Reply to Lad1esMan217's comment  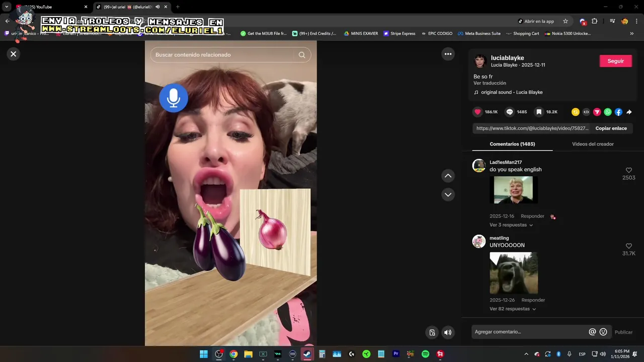pos(532,216)
